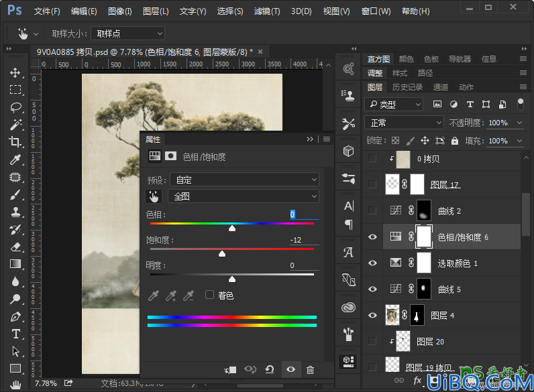This screenshot has width=534, height=392.
Task: Select the Clone Stamp tool
Action: tap(15, 212)
